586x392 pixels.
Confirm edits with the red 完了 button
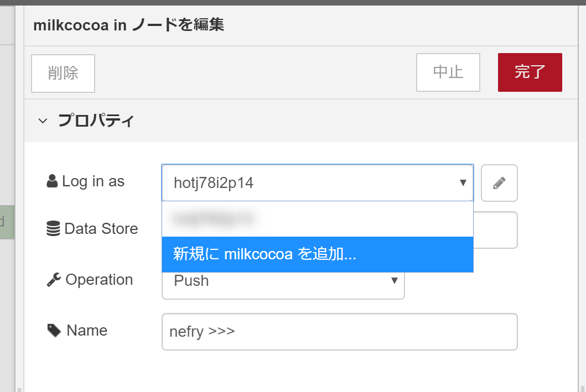tap(530, 72)
